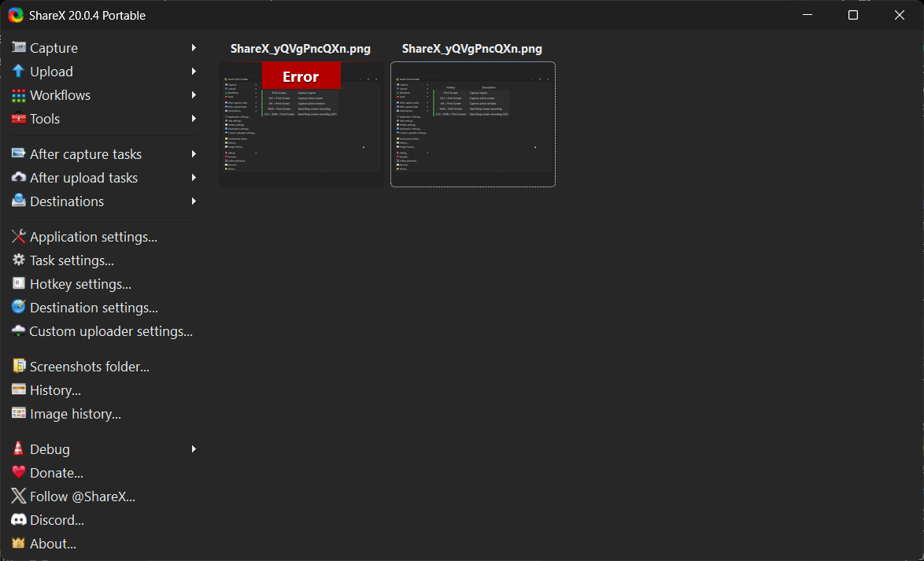Click Follow @ShareX link
The height and width of the screenshot is (561, 924).
[x=105, y=496]
